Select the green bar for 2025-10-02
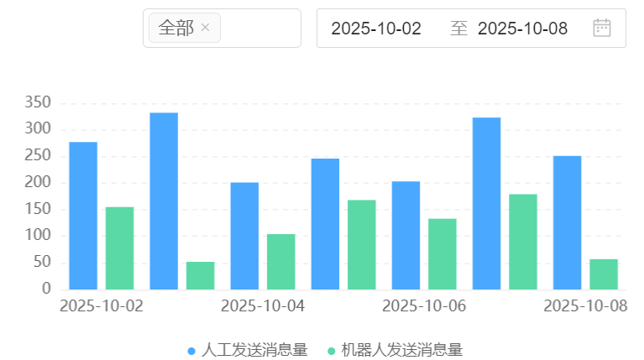Screen dimensions: 644x360 coord(119,248)
